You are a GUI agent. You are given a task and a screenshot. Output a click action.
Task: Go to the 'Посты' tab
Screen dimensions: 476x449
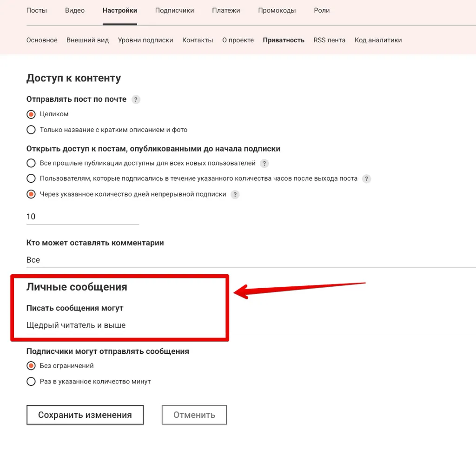click(37, 10)
